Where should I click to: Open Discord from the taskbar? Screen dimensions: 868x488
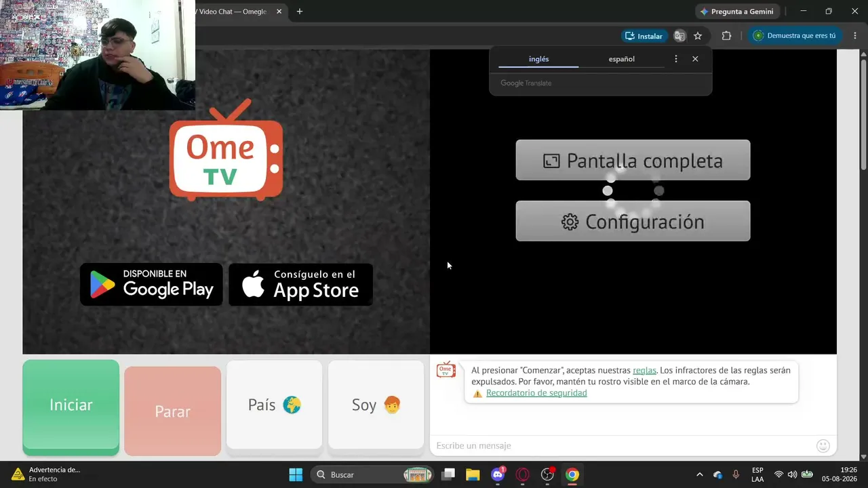pyautogui.click(x=498, y=474)
